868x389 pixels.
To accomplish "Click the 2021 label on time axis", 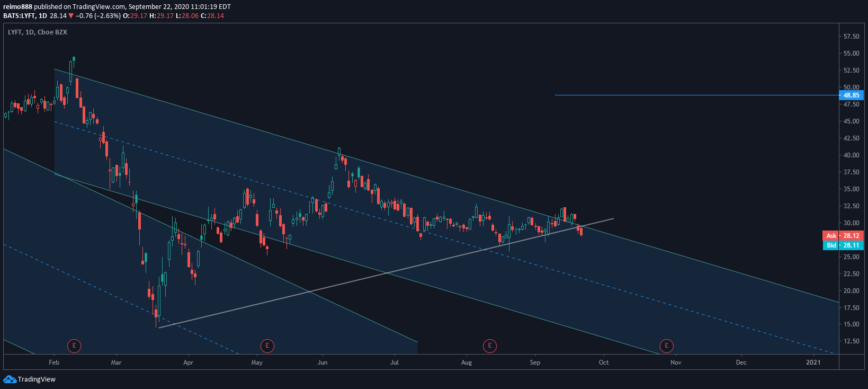I will coord(813,363).
